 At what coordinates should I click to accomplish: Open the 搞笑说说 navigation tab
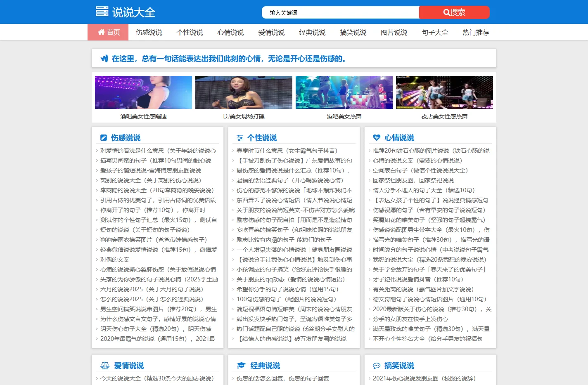coord(353,32)
